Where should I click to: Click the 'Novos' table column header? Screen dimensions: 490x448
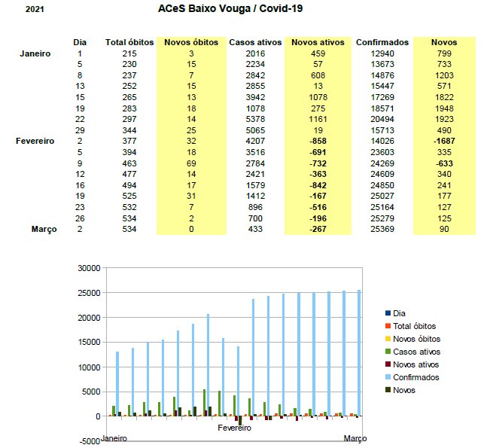[444, 42]
